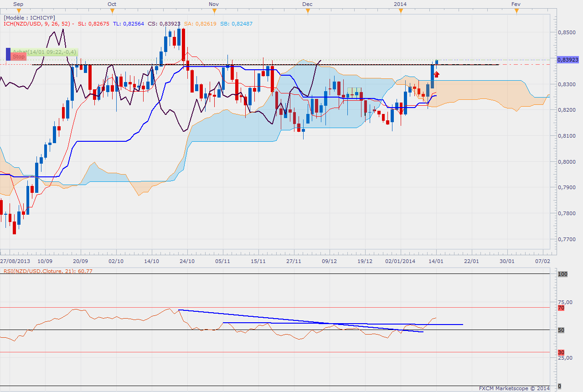The width and height of the screenshot is (583, 392).
Task: Click the 14/01 date label
Action: 436,261
